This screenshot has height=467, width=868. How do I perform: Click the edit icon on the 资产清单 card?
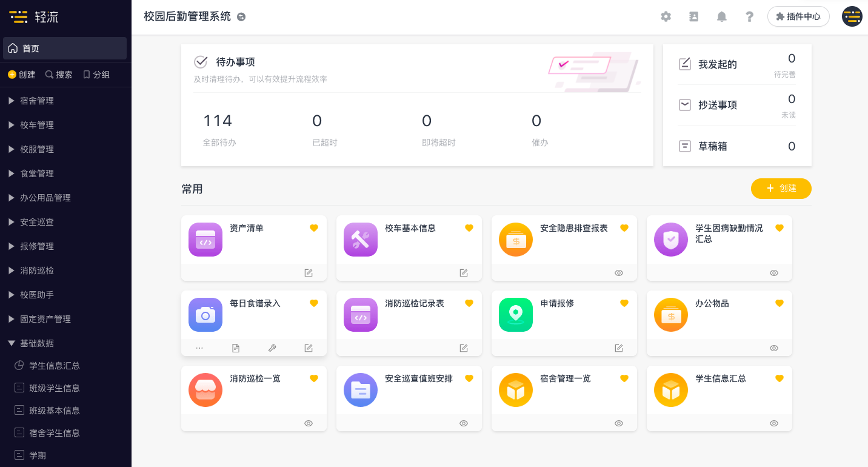pos(309,273)
